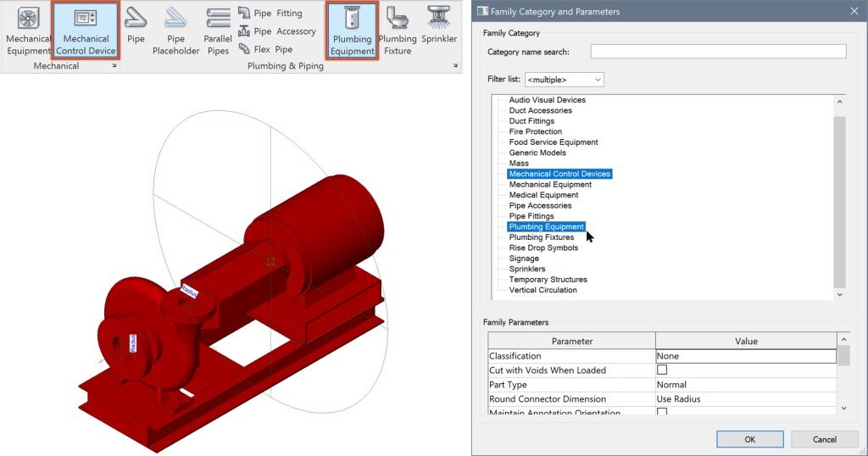Choose the Flex Pipe tool
Image resolution: width=868 pixels, height=456 pixels.
click(266, 49)
